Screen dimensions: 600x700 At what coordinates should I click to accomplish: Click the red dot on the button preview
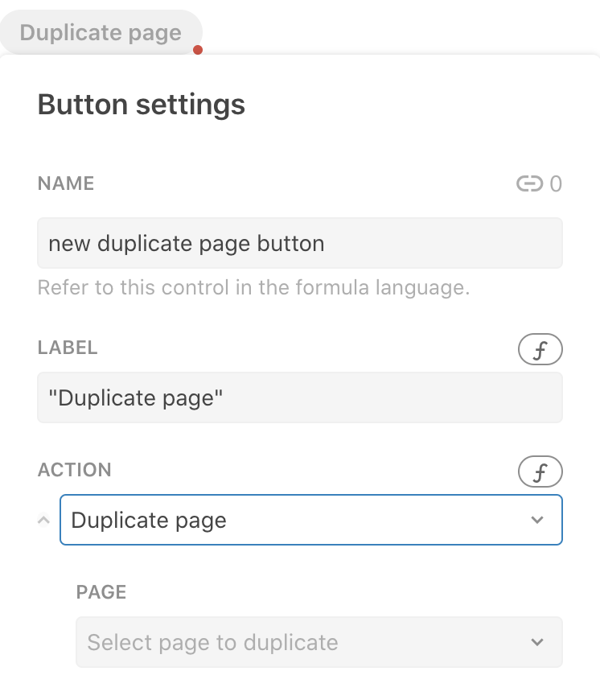pos(198,50)
